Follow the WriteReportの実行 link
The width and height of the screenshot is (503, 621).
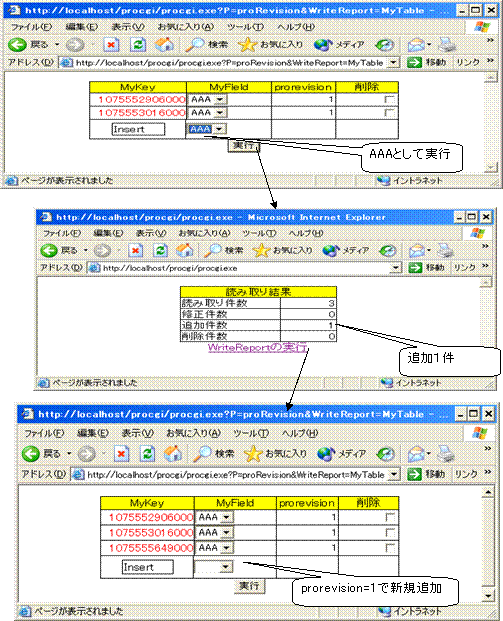257,347
